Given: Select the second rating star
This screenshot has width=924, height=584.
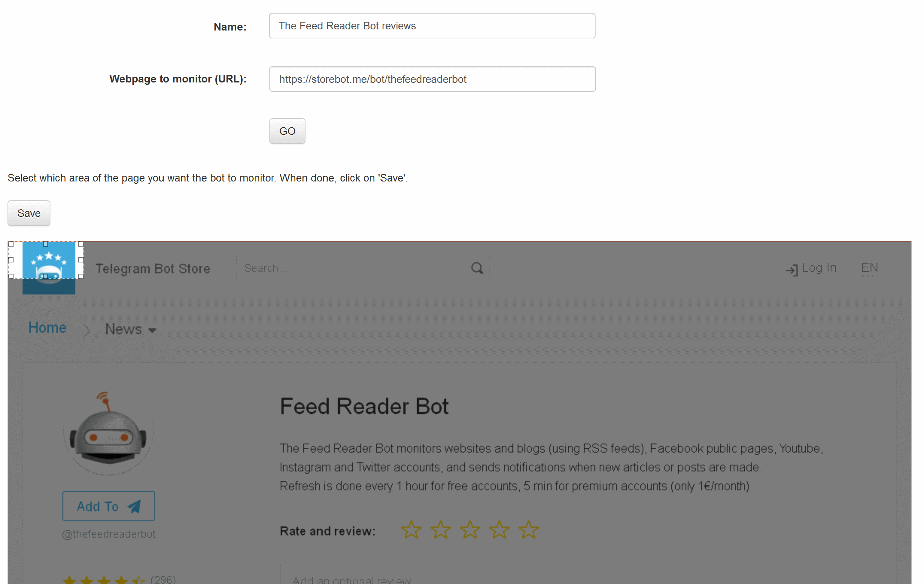Looking at the screenshot, I should click(x=441, y=530).
